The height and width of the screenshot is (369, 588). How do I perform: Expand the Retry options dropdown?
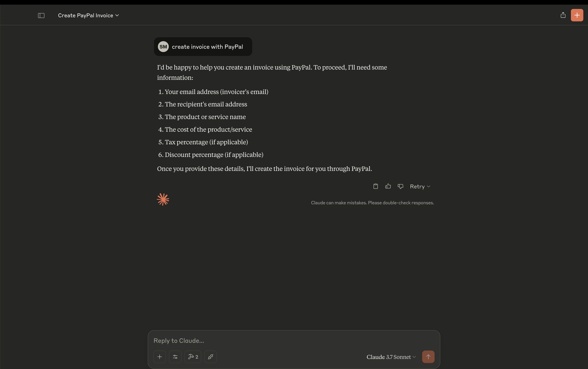[x=429, y=187]
